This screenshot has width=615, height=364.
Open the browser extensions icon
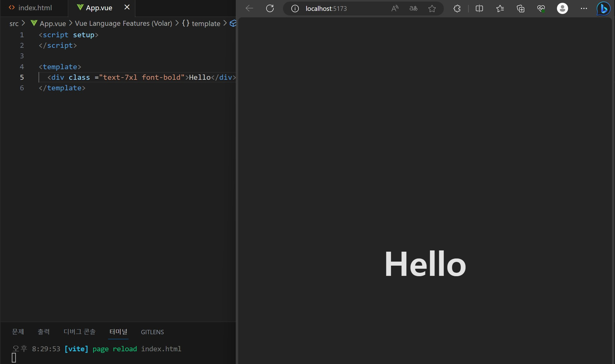(x=457, y=9)
